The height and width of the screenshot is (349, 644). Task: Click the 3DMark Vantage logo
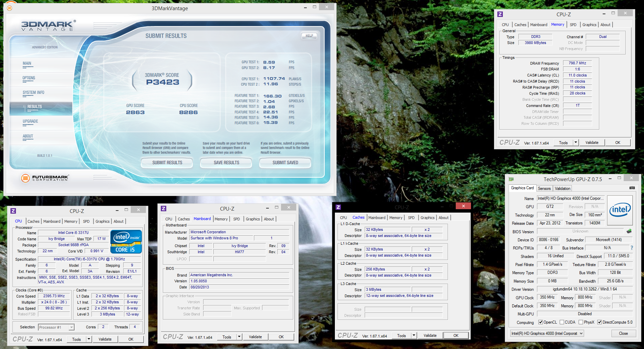(x=48, y=26)
